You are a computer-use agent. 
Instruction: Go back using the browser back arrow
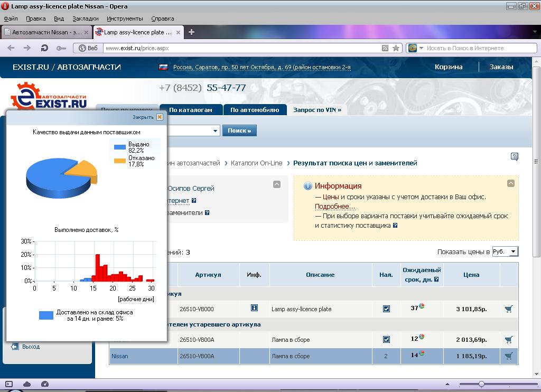(11, 48)
